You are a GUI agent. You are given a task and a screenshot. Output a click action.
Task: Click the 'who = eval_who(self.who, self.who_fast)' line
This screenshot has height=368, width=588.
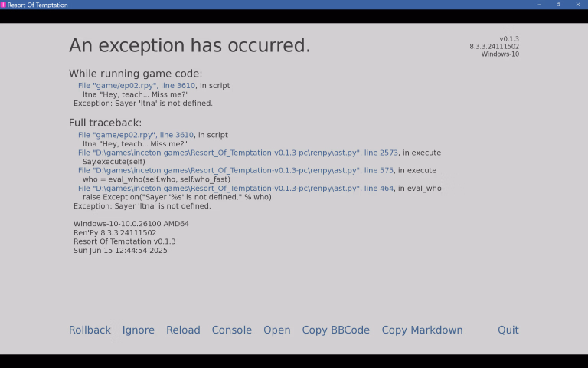click(x=156, y=179)
